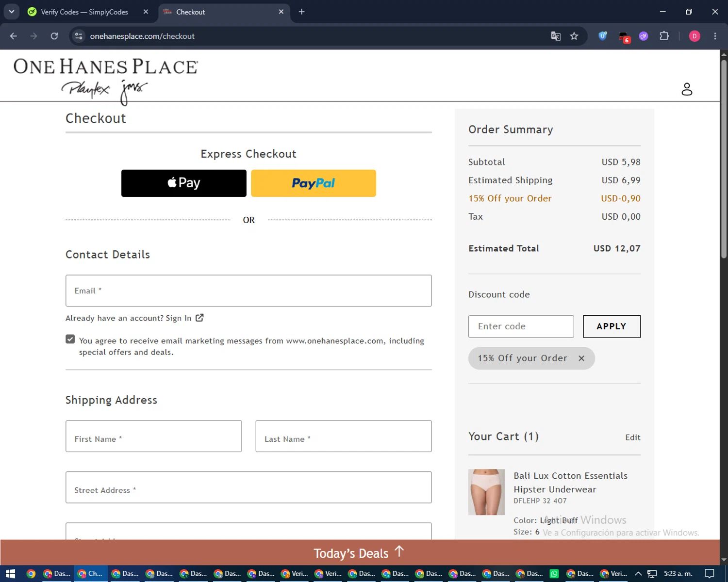
Task: Open a new browser tab
Action: click(301, 12)
